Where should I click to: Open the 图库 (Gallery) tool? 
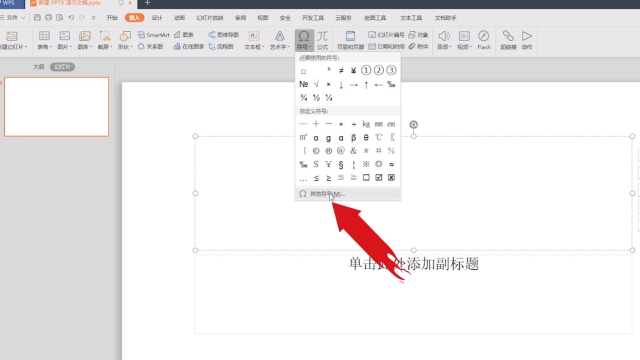click(84, 40)
